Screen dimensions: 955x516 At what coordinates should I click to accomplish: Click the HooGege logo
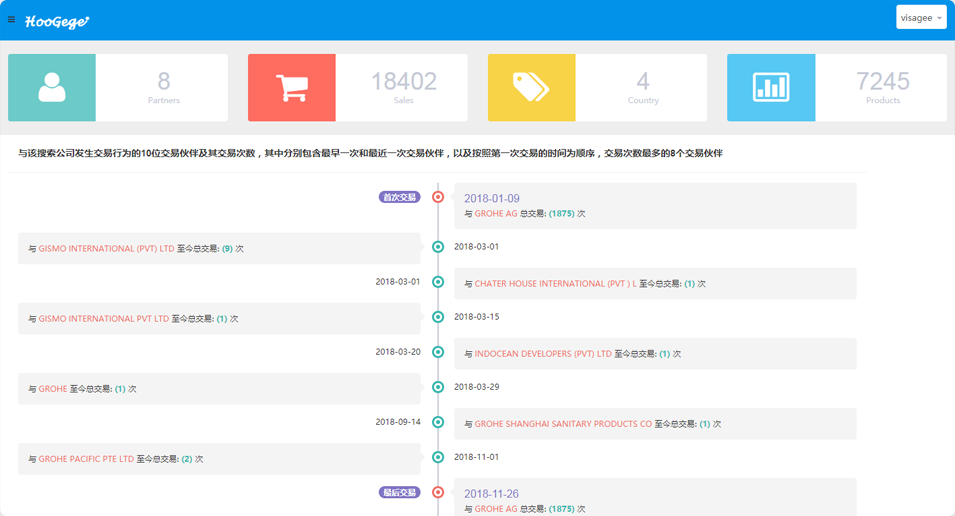57,22
